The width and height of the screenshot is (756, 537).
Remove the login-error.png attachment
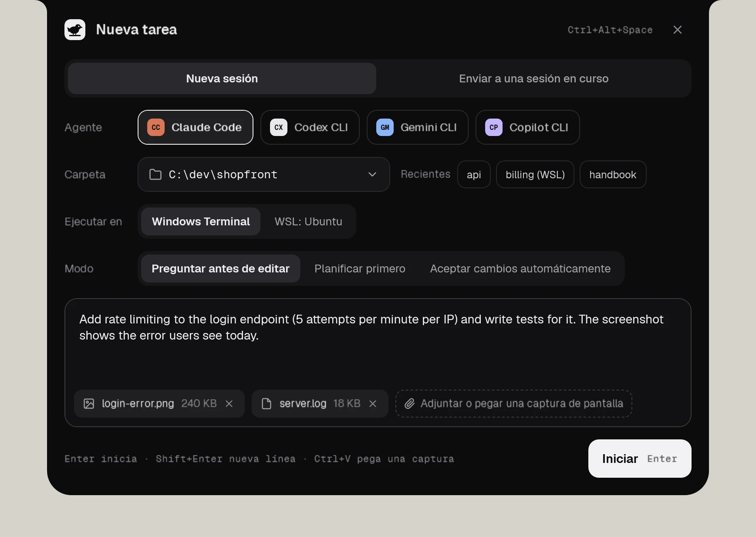[229, 404]
